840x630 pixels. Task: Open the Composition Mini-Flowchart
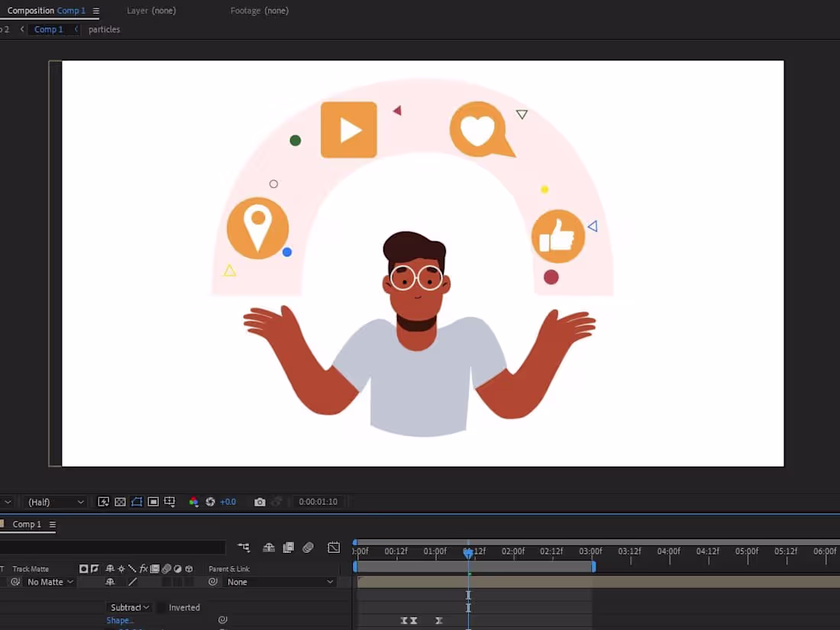[243, 548]
